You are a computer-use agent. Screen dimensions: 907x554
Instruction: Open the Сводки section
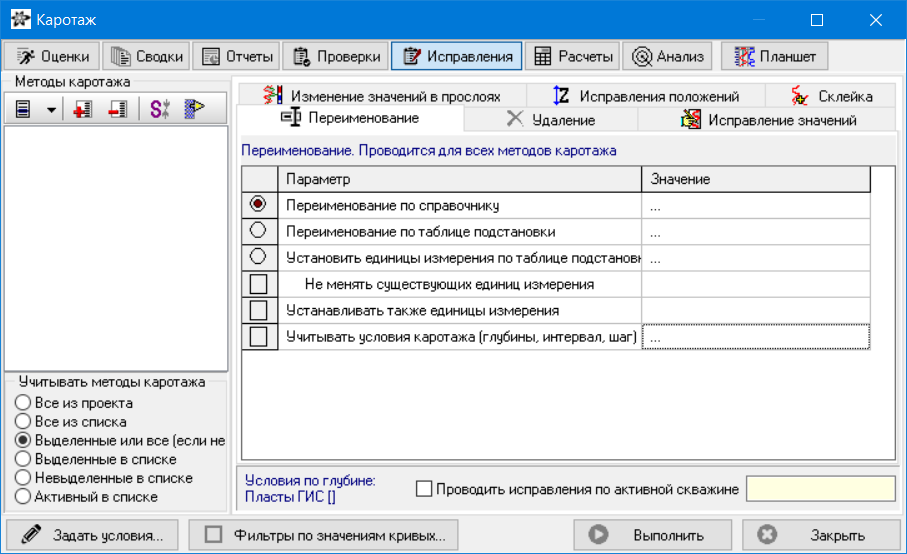[x=147, y=56]
